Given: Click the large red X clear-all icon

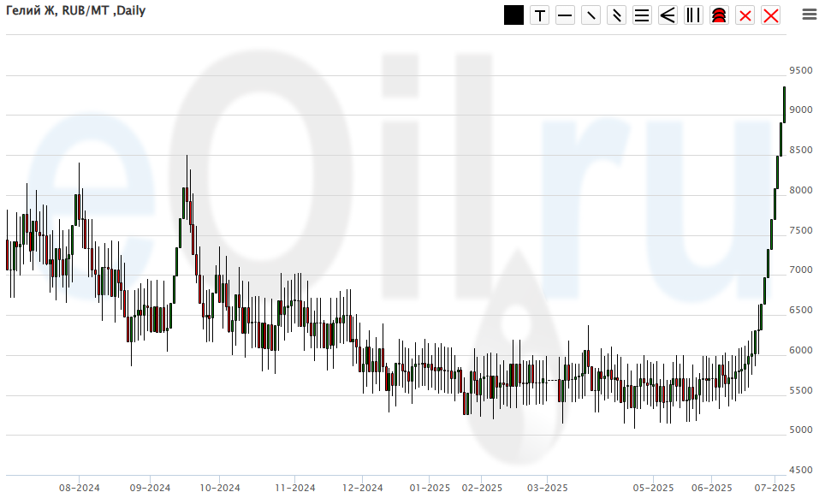Looking at the screenshot, I should tap(770, 15).
